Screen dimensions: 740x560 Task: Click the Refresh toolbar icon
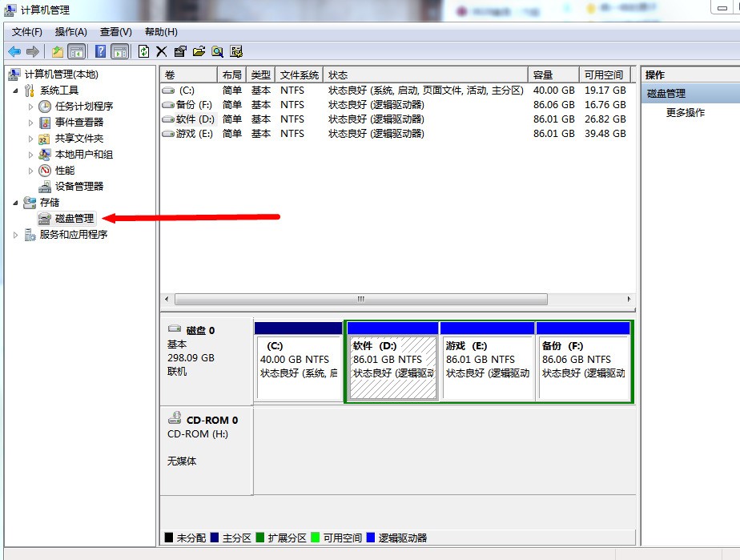(143, 51)
